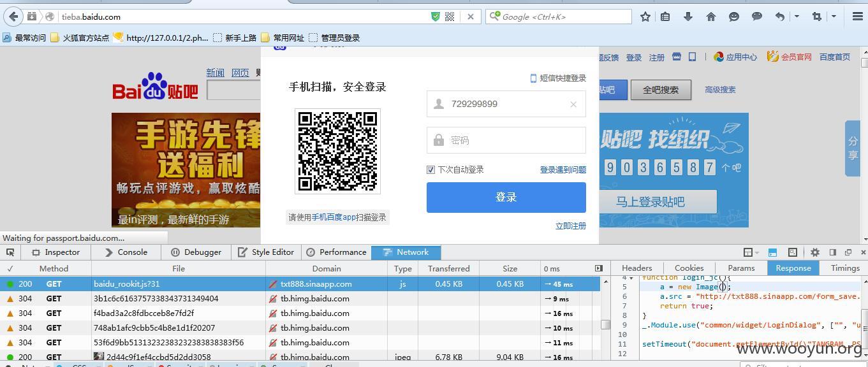This screenshot has height=367, width=868.
Task: Click the 马上登录贴吧 button
Action: tap(650, 202)
